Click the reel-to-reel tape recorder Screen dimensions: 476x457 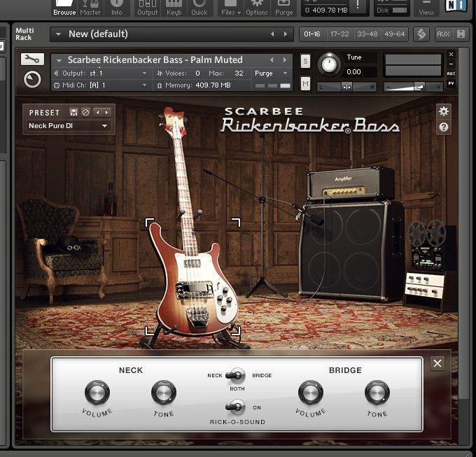click(x=428, y=246)
